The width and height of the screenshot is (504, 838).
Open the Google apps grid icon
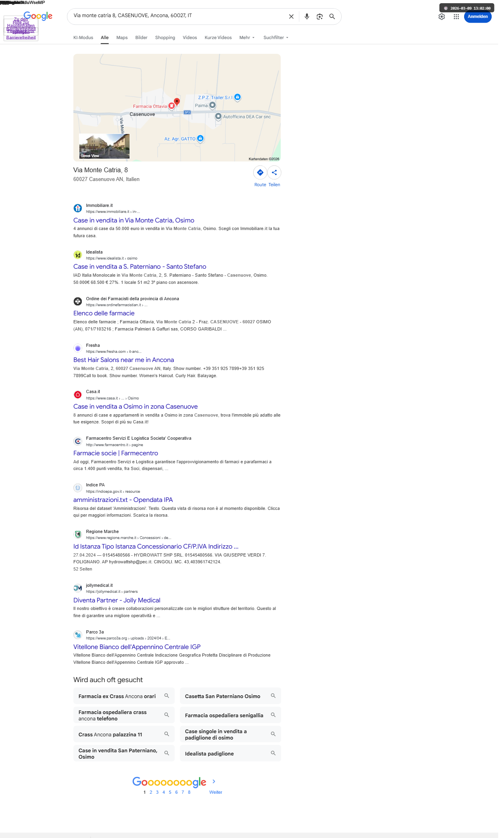[456, 17]
